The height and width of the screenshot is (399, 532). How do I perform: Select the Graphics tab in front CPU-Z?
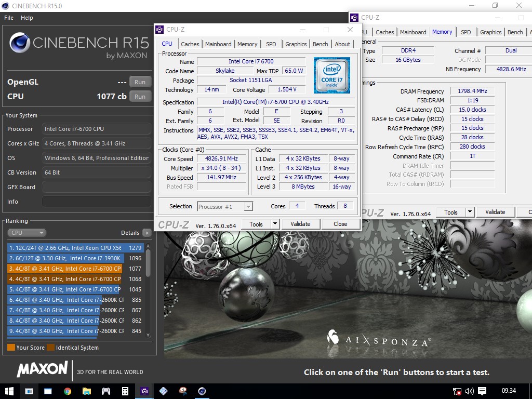click(x=296, y=44)
